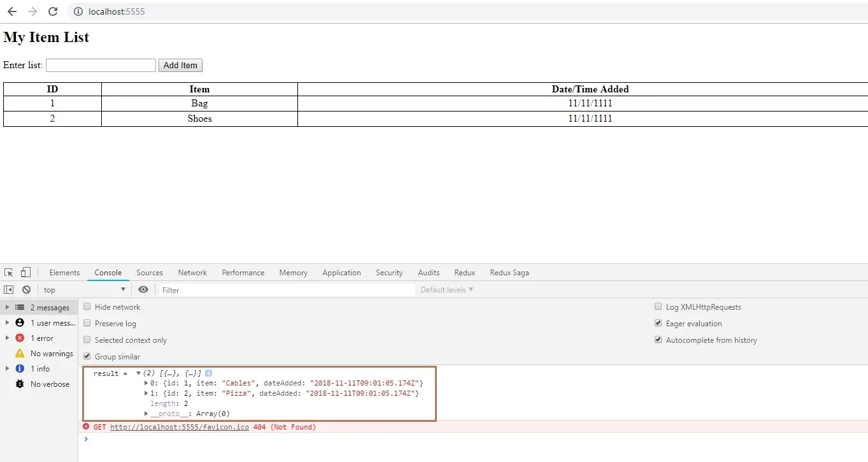868x462 pixels.
Task: Check the Selected context only option
Action: [87, 340]
